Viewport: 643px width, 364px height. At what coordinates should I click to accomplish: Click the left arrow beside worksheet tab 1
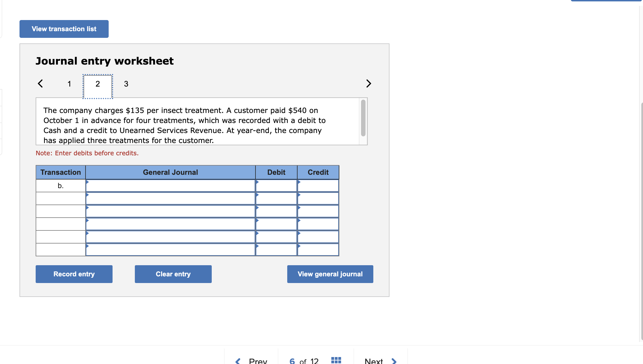coord(40,83)
